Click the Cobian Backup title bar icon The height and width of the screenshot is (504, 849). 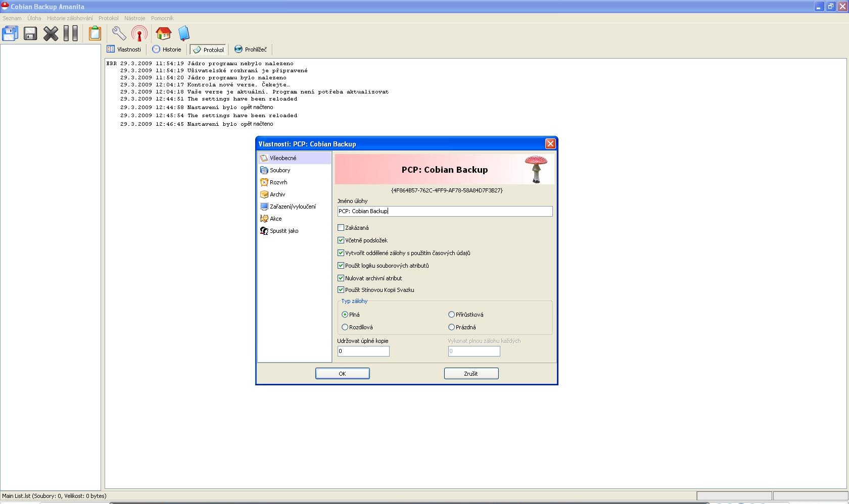point(5,6)
